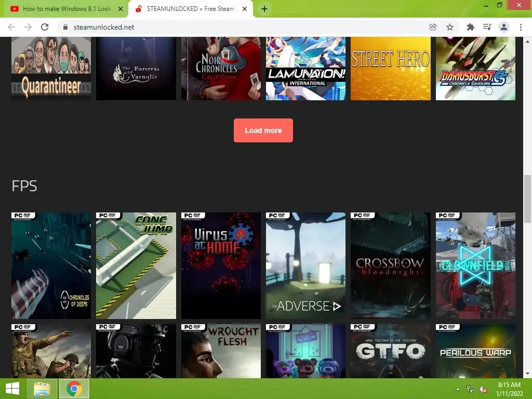Open the Clownfield 2042 cover

tap(475, 265)
